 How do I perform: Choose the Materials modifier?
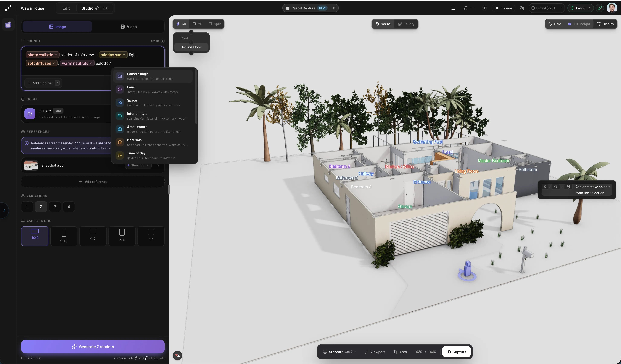pos(153,142)
